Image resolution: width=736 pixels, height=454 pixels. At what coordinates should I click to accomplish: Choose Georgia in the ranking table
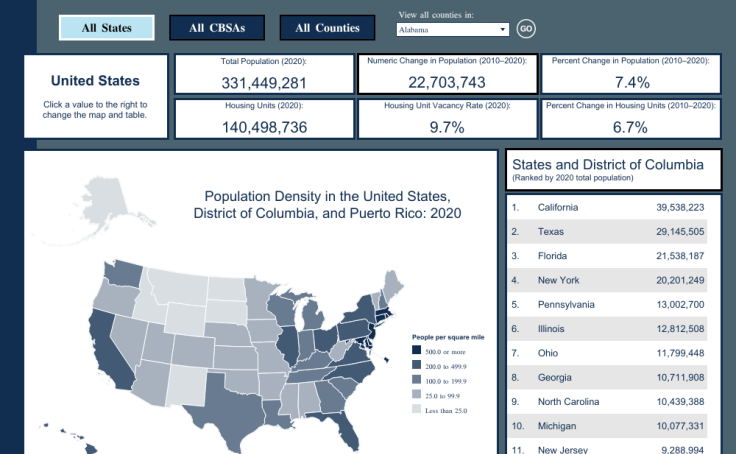coord(608,377)
